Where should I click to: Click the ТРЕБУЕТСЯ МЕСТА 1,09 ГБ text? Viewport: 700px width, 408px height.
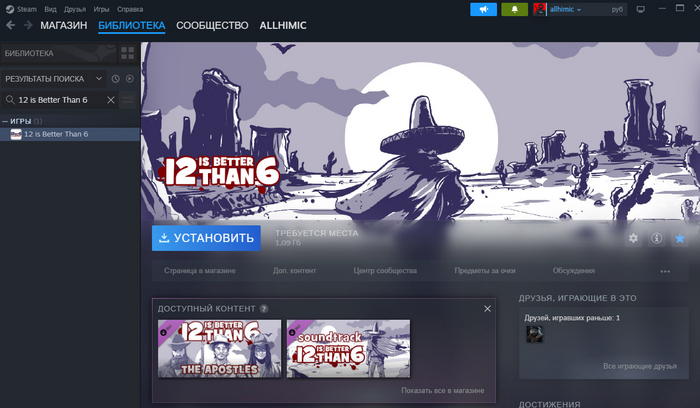coord(317,238)
